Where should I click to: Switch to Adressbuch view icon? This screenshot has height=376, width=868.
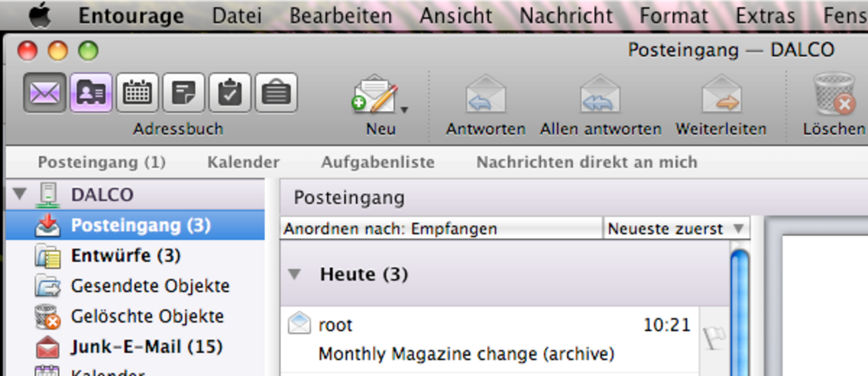92,93
